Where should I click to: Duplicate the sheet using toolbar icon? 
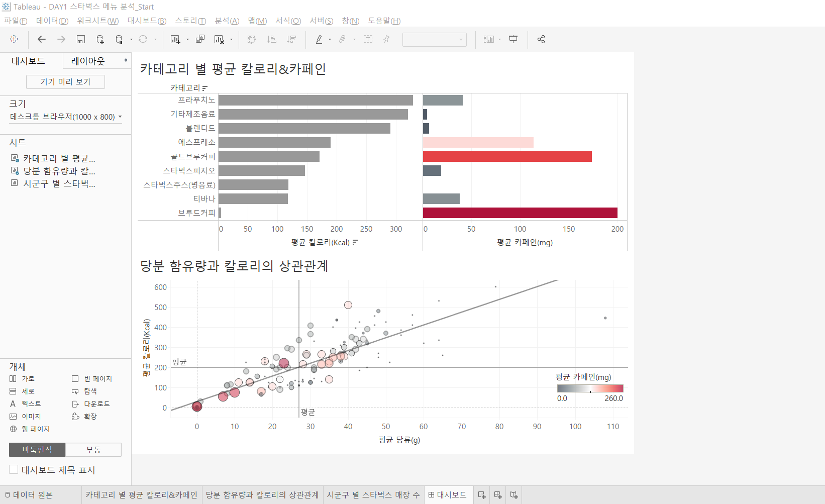(x=200, y=39)
